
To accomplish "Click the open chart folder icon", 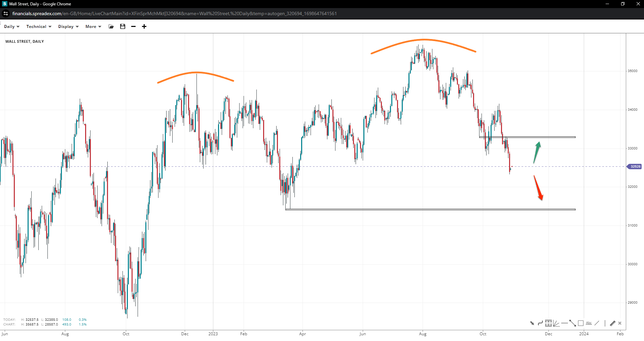I will click(111, 27).
